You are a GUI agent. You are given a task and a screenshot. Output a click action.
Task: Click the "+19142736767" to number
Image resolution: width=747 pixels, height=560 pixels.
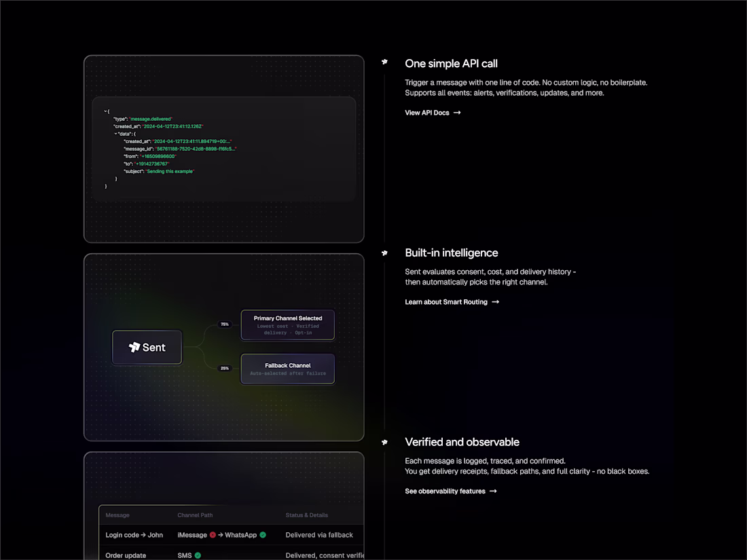[x=151, y=164]
